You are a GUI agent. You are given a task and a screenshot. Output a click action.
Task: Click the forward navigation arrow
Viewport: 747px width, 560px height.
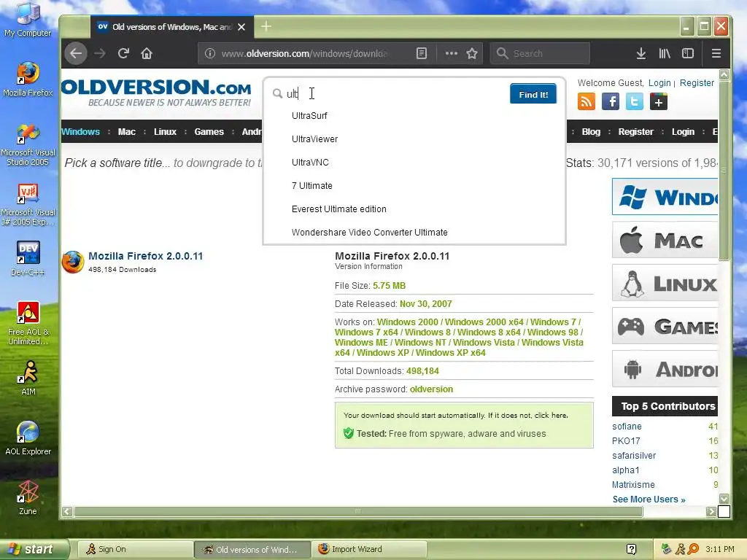coord(99,53)
